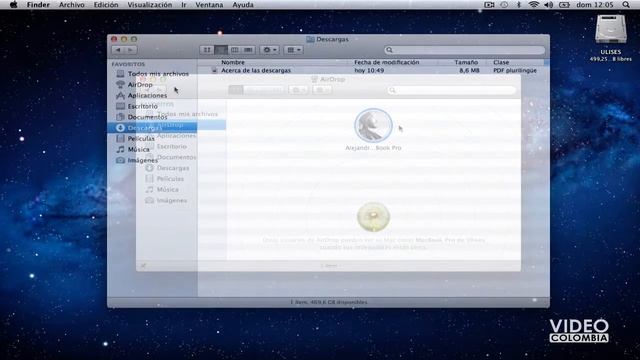Select Películas in AirDrop window sidebar
Screen dimensions: 640x360
pos(170,179)
